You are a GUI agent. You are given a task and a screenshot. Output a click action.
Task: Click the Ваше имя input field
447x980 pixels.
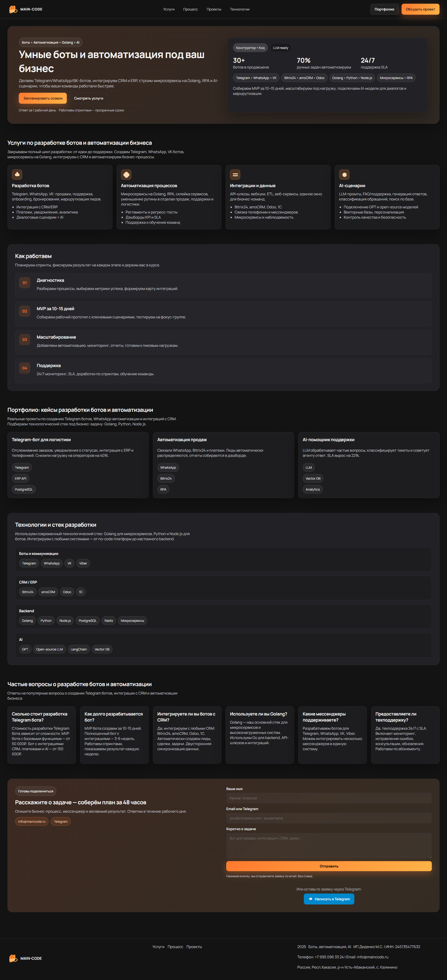coord(329,798)
